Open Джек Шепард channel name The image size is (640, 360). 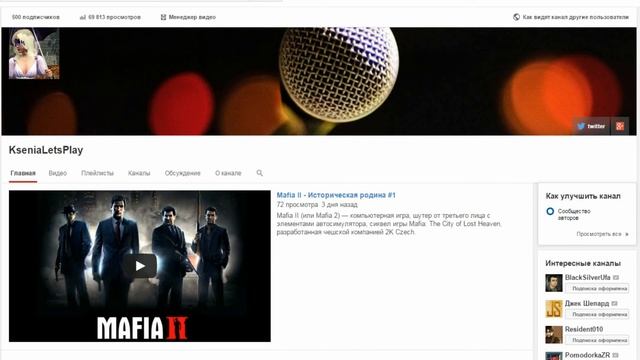587,303
